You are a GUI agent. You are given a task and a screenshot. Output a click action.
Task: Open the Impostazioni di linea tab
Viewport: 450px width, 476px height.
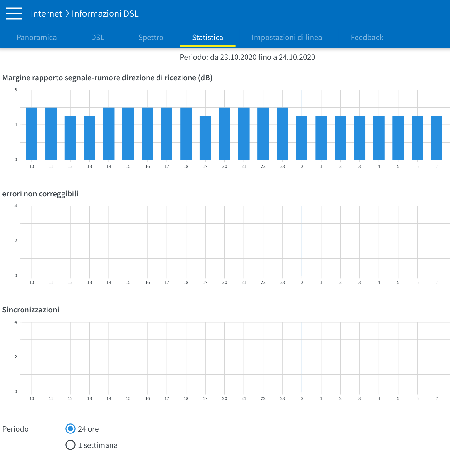coord(287,38)
